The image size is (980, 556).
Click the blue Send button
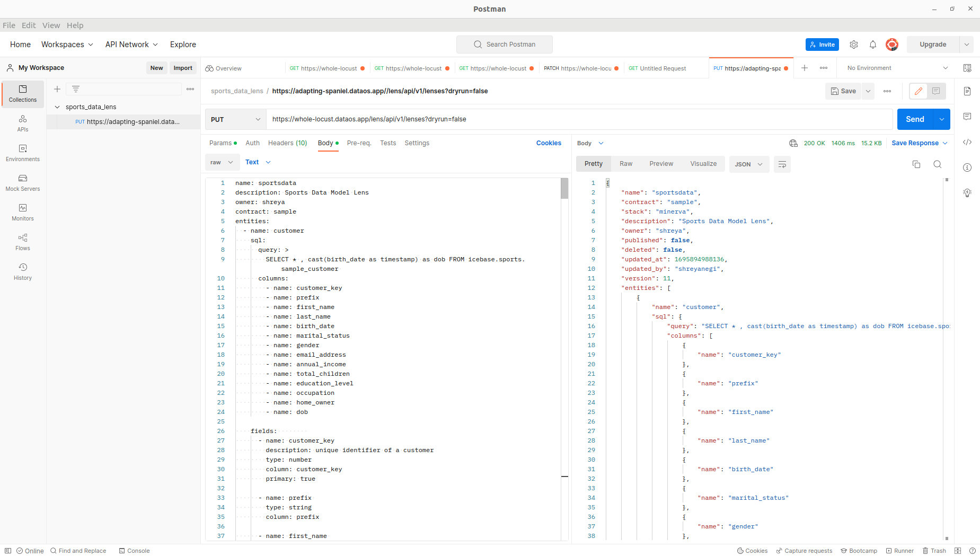point(915,119)
